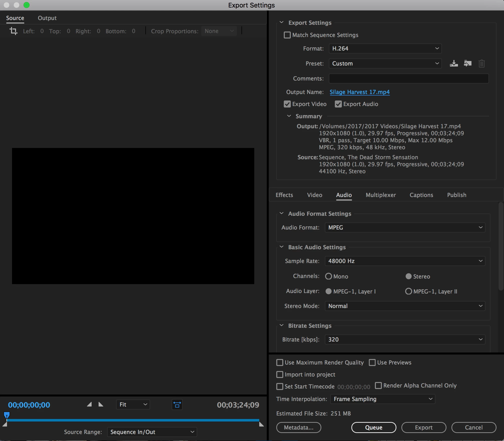Click the Queue button
Image resolution: width=504 pixels, height=441 pixels.
pyautogui.click(x=373, y=427)
